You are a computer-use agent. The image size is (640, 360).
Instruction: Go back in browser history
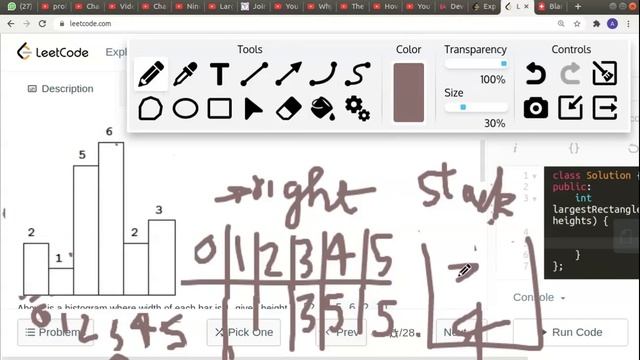pos(11,24)
